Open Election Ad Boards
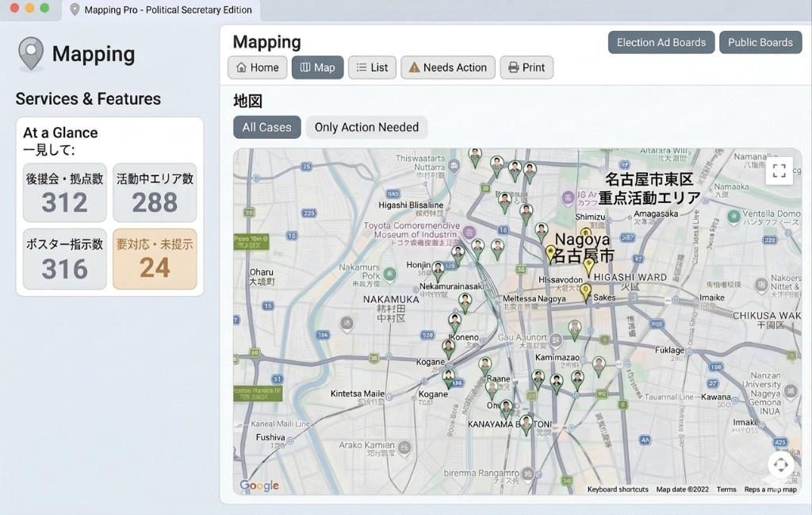The height and width of the screenshot is (515, 812). [661, 43]
